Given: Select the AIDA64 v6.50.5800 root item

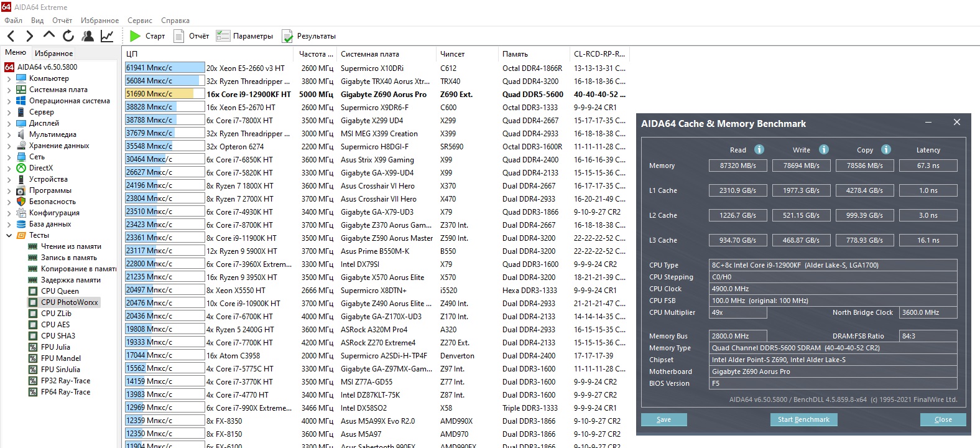Looking at the screenshot, I should pos(47,67).
